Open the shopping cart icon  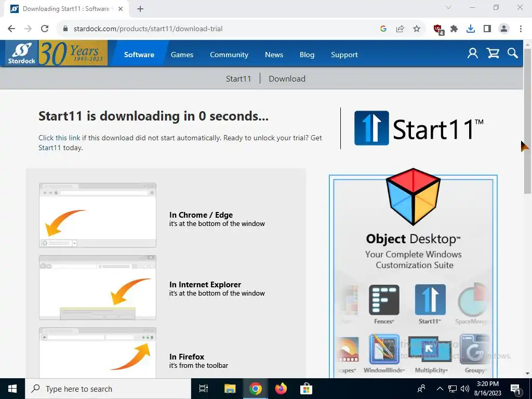pos(493,54)
